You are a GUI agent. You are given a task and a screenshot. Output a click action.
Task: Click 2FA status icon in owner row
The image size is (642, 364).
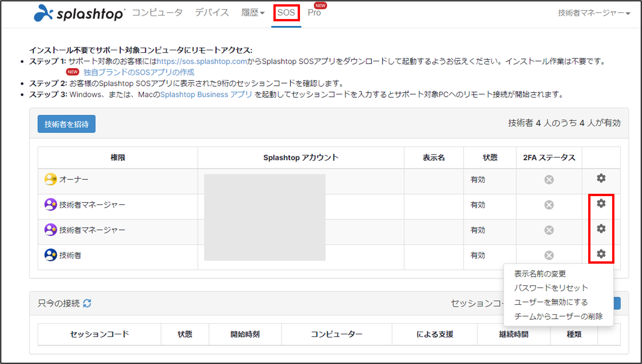pos(549,180)
